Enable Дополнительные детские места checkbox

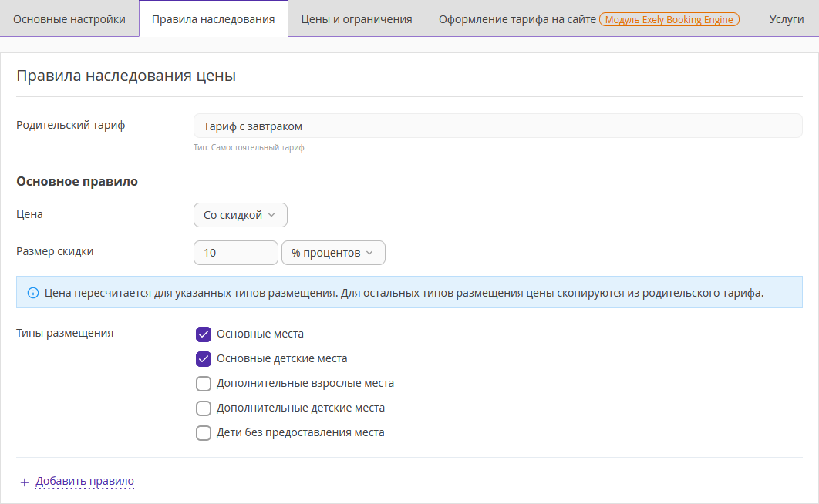click(203, 408)
